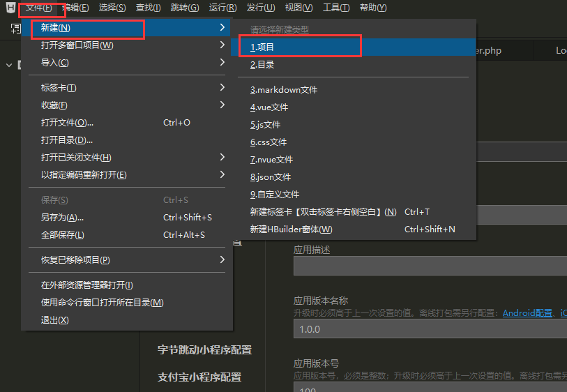Viewport: 567px width, 392px height.
Task: Choose 退出(X) from the menu
Action: pyautogui.click(x=126, y=320)
